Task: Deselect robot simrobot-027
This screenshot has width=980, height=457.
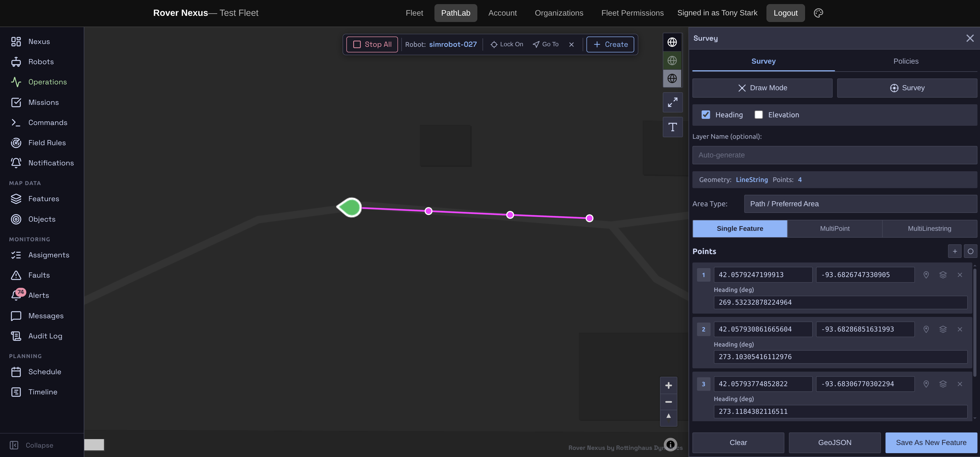Action: 571,44
